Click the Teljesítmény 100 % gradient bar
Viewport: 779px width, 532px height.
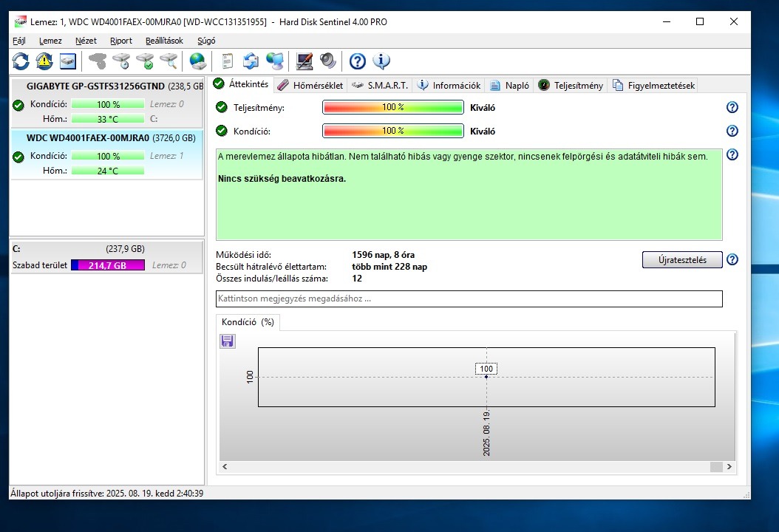click(393, 107)
